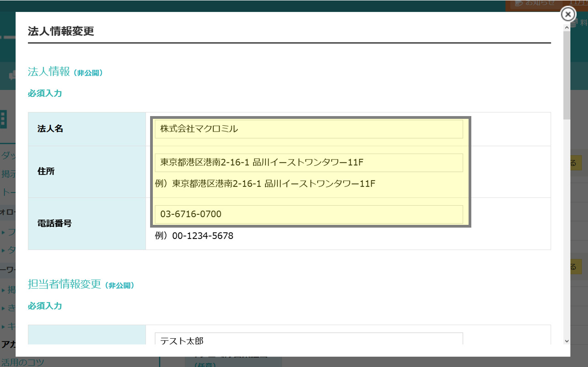Click the 必須入力 label under 担当者情報変更

pos(45,306)
